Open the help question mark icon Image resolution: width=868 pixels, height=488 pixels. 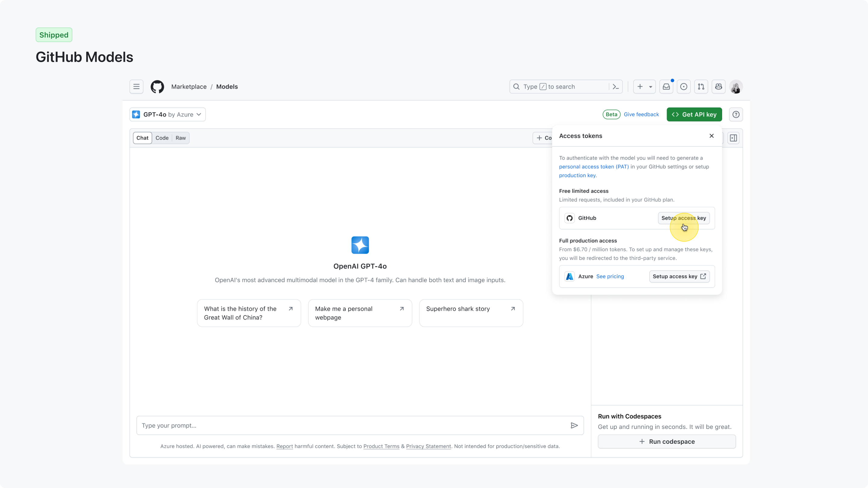tap(736, 114)
